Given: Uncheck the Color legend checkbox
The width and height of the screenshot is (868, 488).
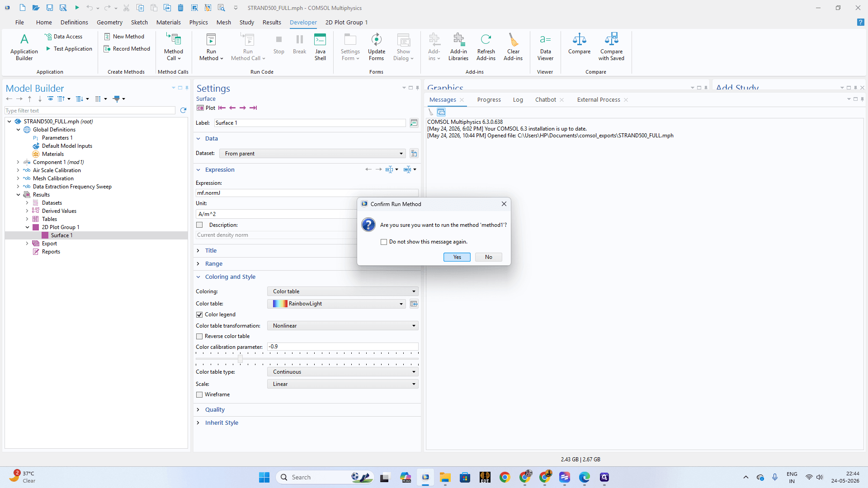Looking at the screenshot, I should (x=199, y=314).
